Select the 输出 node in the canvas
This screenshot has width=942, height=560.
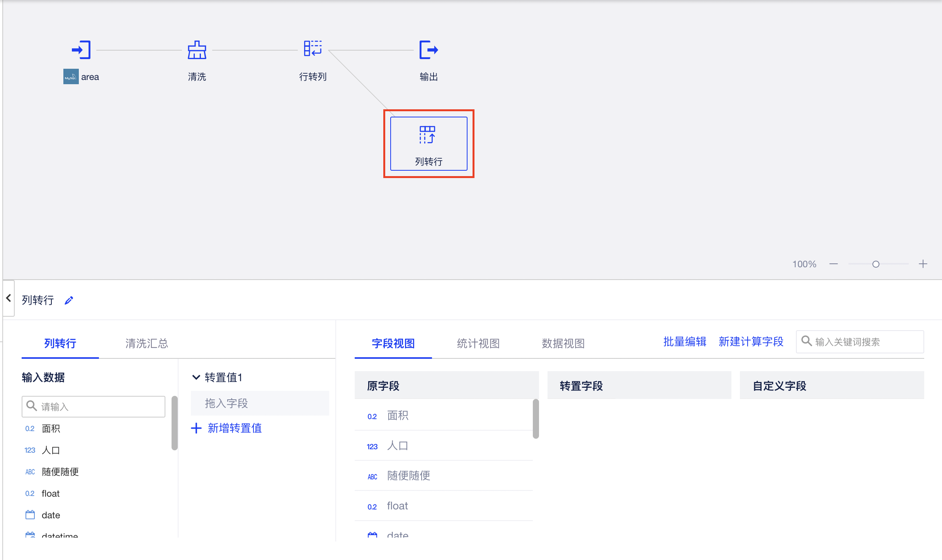coord(428,49)
